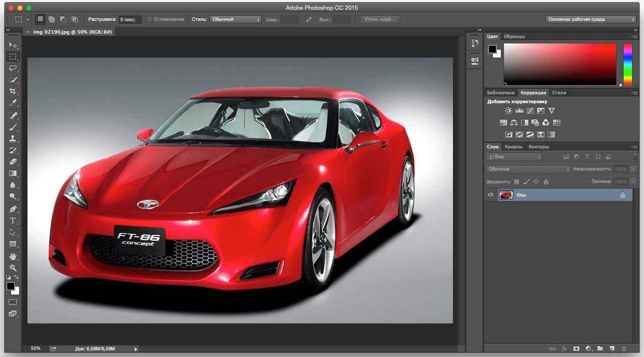Enable Subtract from selection mode
This screenshot has width=644, height=357.
(63, 19)
